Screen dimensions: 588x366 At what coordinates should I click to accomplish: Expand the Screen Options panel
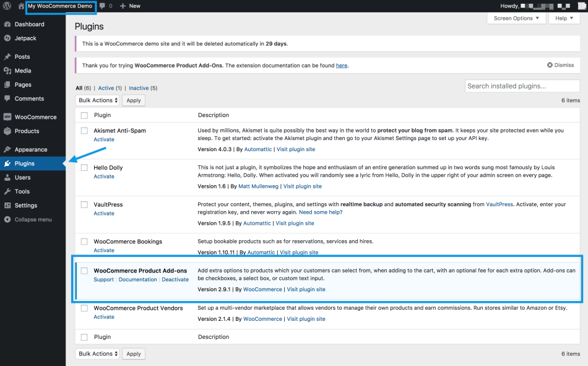pyautogui.click(x=517, y=19)
